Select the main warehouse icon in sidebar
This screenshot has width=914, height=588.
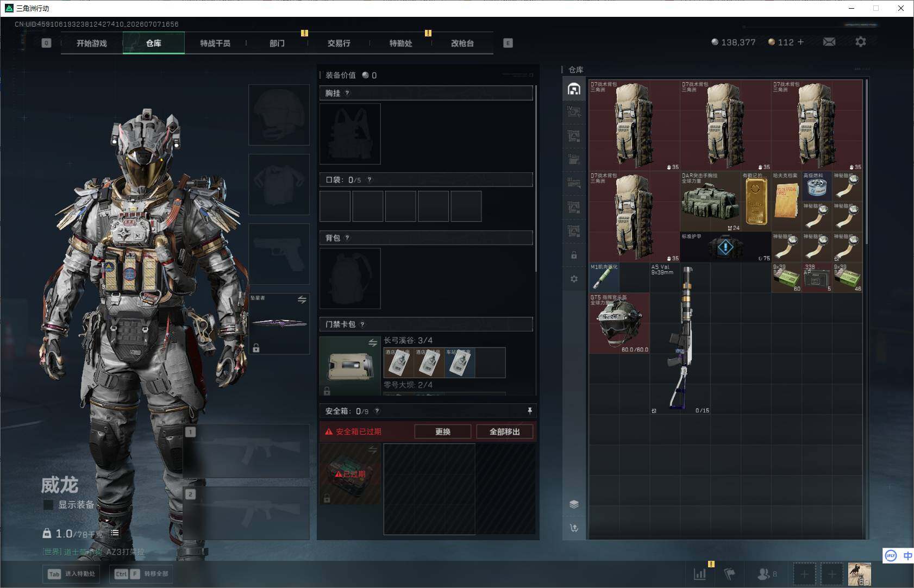574,89
